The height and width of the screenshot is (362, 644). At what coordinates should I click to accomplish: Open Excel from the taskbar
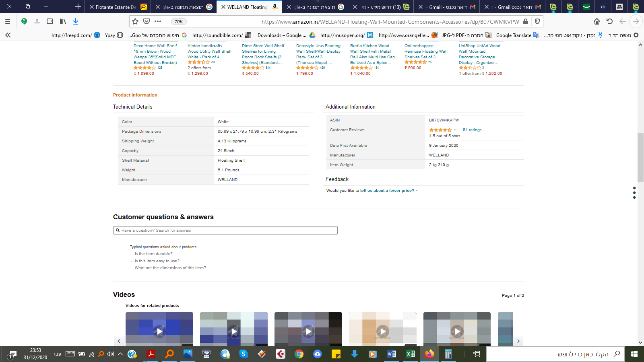point(411,354)
